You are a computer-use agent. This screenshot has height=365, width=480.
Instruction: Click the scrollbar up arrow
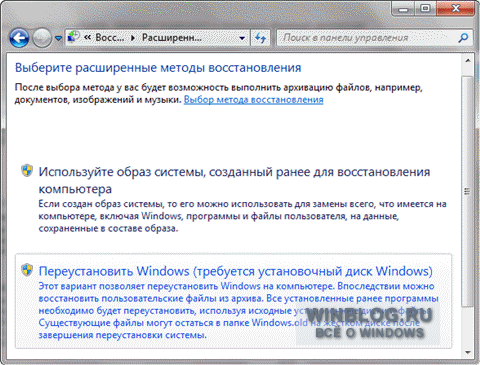pos(468,60)
